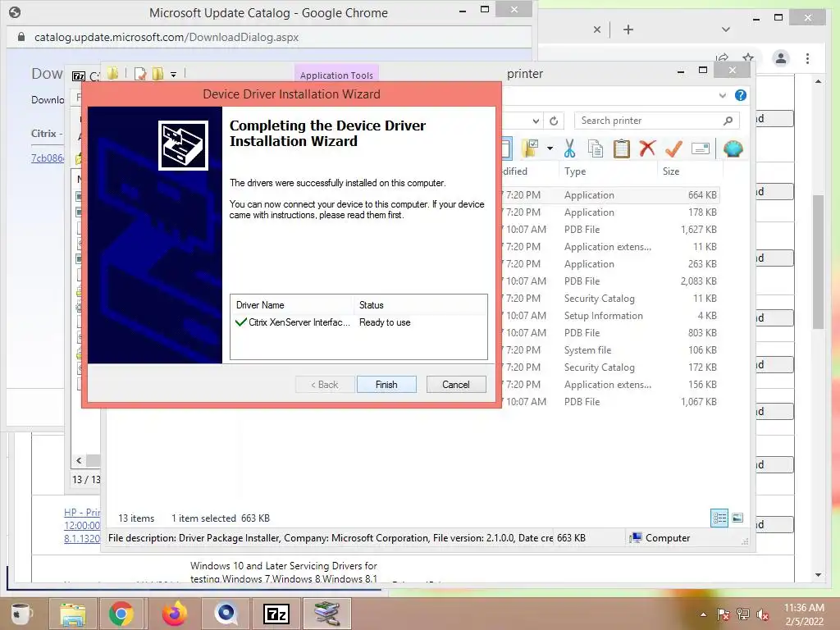Click the orange checkmark Rename icon
840x630 pixels.
coord(673,148)
